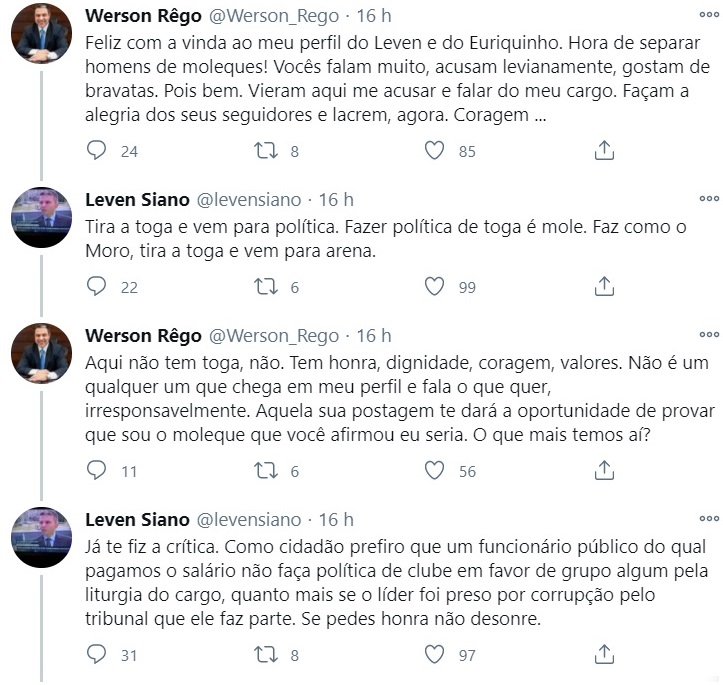
Task: Reply to the 'Aqui não tem toga' tweet
Action: (x=97, y=471)
